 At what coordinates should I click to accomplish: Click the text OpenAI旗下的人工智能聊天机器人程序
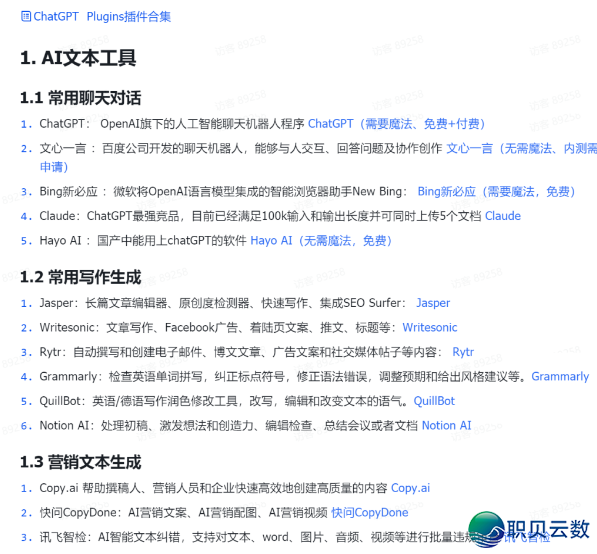click(x=202, y=124)
